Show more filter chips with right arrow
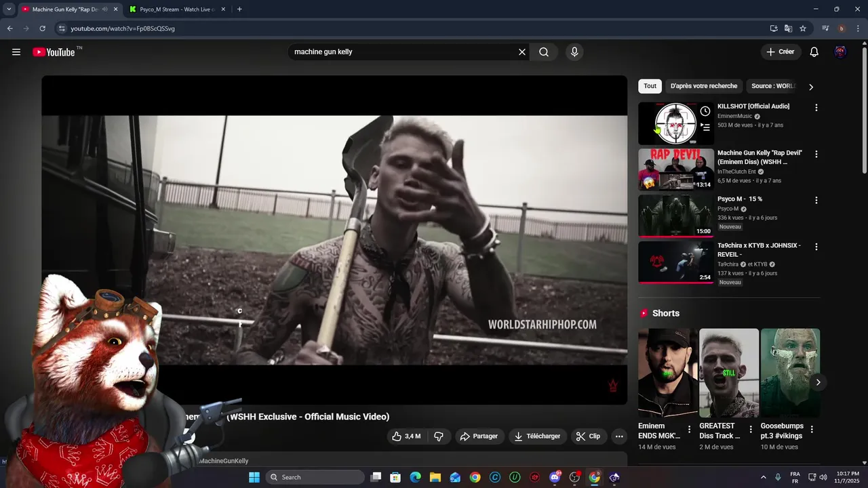This screenshot has height=488, width=868. (x=811, y=87)
